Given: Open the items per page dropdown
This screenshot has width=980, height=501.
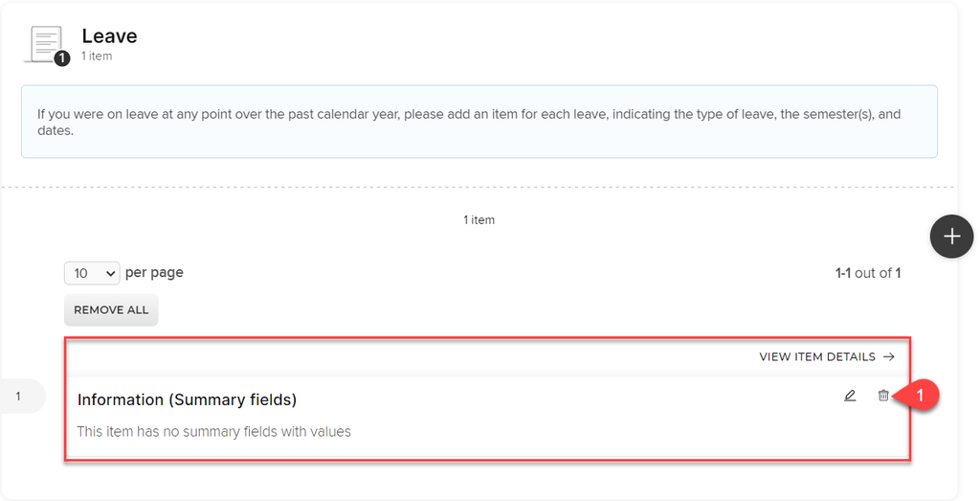Looking at the screenshot, I should (x=92, y=273).
